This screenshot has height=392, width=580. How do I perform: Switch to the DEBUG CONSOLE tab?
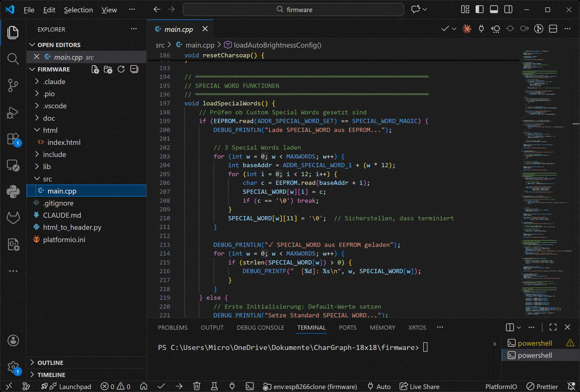260,328
